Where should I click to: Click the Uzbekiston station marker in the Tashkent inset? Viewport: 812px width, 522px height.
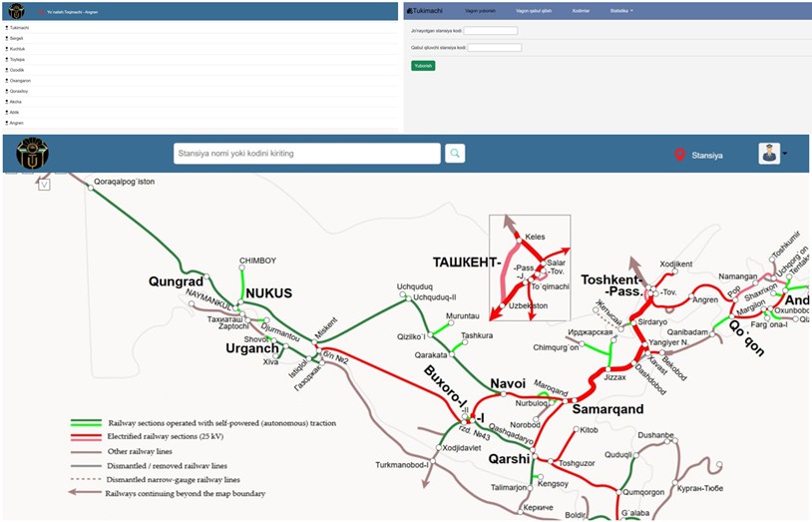503,305
